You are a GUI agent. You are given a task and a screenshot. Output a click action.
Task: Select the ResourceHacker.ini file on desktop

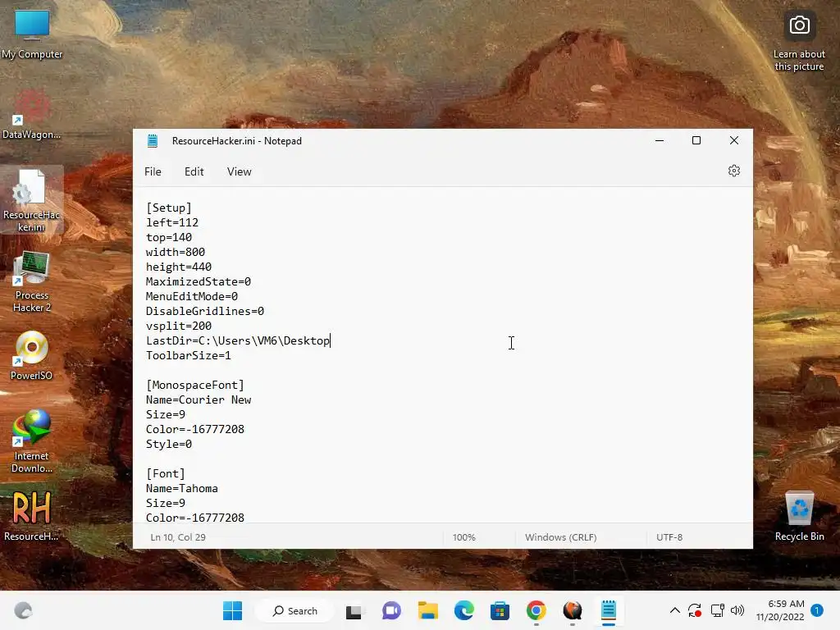click(x=32, y=199)
